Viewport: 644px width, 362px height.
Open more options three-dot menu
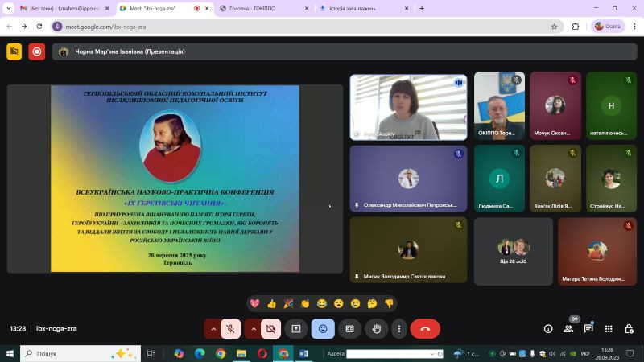399,328
